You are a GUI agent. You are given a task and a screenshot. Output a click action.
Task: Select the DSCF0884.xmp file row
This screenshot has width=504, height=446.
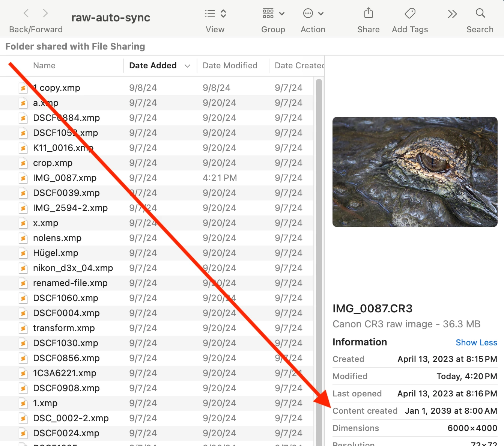click(x=156, y=118)
